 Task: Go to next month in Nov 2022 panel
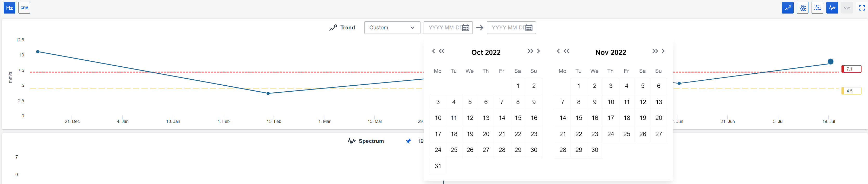click(x=663, y=51)
